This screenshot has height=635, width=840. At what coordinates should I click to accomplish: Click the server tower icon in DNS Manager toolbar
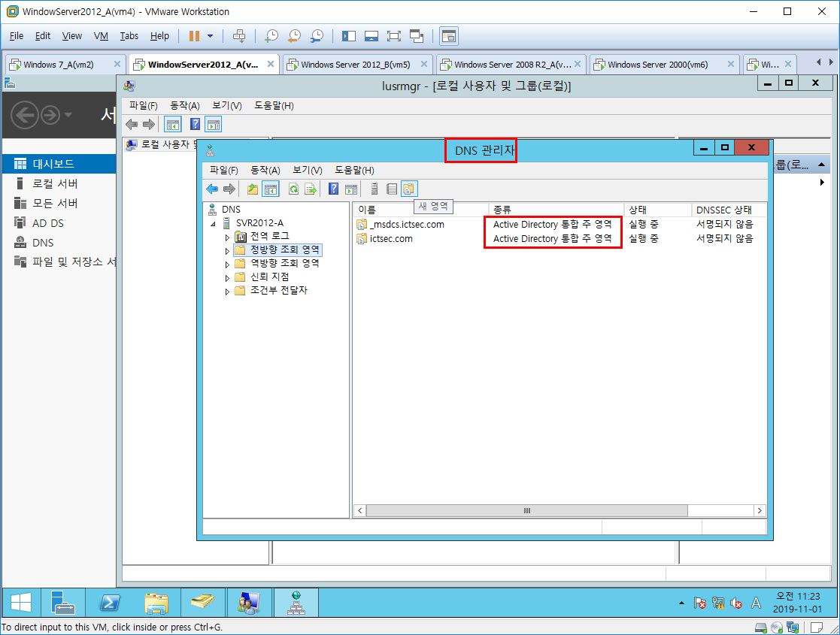coord(375,189)
